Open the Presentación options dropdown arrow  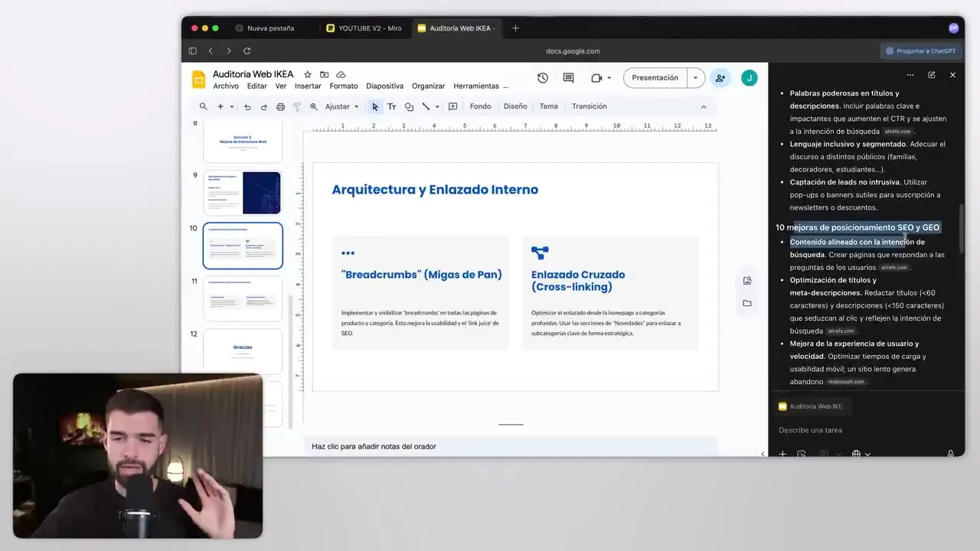coord(695,78)
